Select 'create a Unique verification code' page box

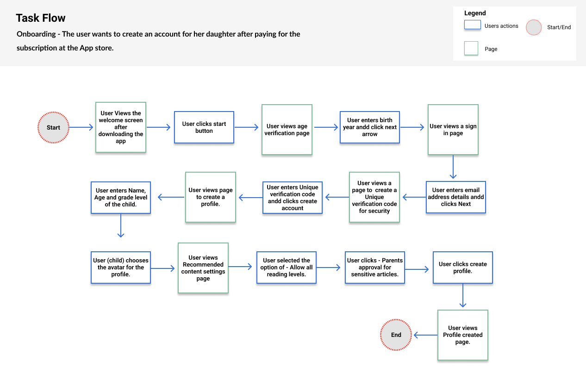[374, 197]
